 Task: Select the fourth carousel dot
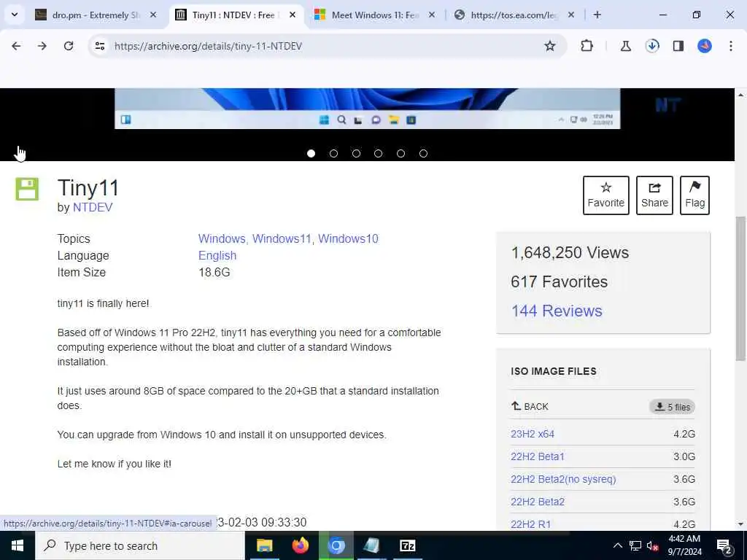point(379,153)
